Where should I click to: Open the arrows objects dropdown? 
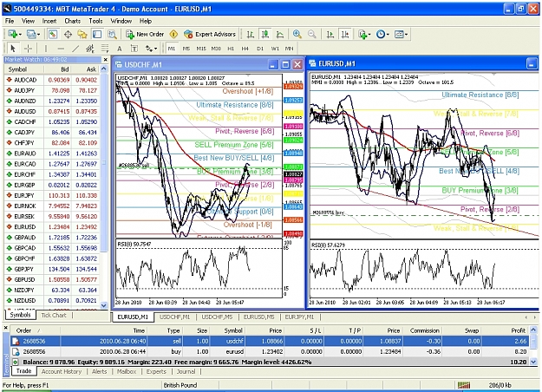[152, 49]
